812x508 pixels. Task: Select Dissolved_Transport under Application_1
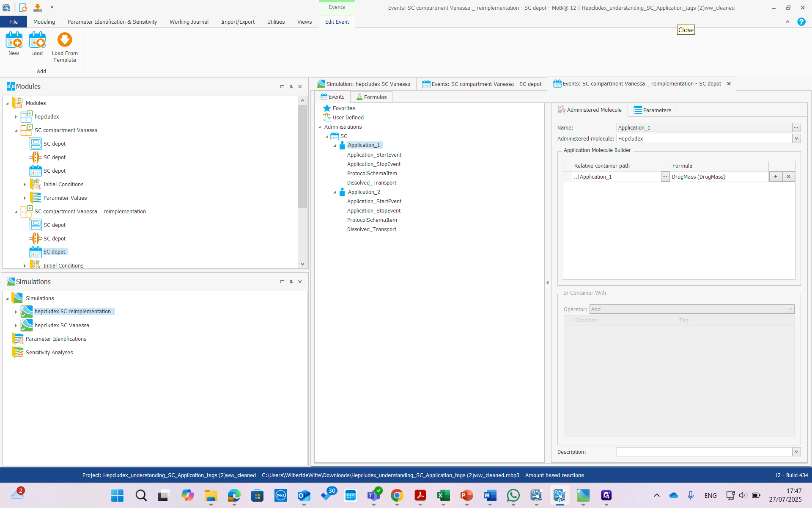pyautogui.click(x=371, y=183)
